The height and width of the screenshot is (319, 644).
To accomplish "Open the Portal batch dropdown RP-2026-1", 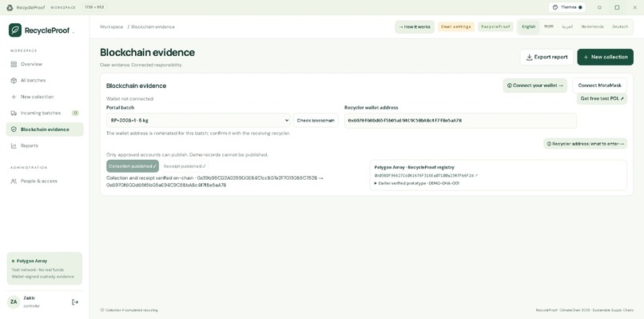I will point(198,121).
